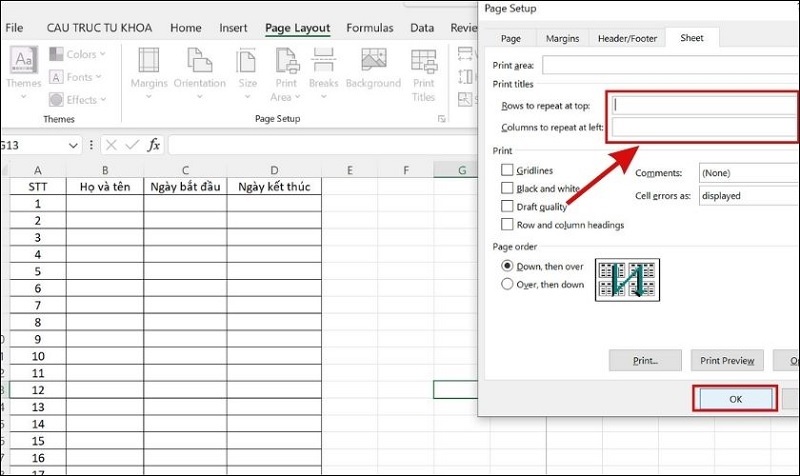Click the Size page icon
The height and width of the screenshot is (476, 800).
(247, 63)
